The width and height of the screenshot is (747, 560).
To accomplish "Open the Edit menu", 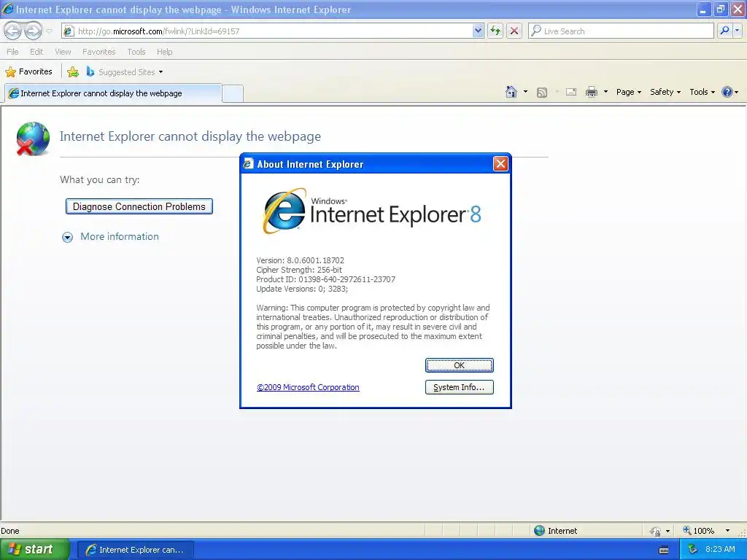I will tap(36, 52).
